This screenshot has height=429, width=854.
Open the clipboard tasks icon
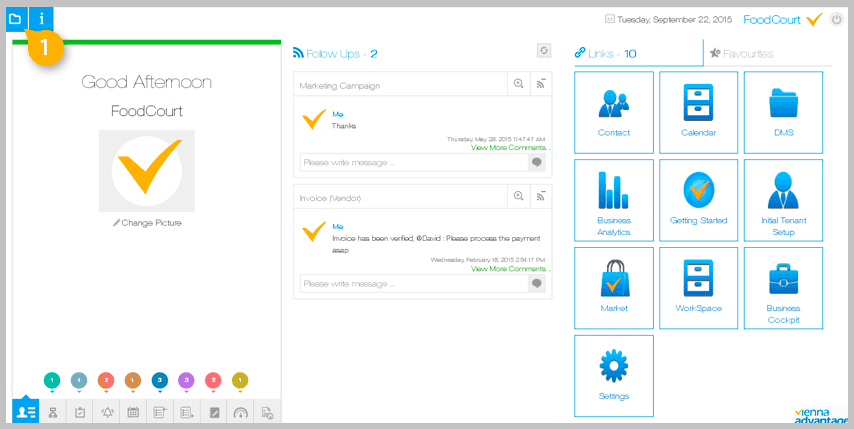[80, 412]
